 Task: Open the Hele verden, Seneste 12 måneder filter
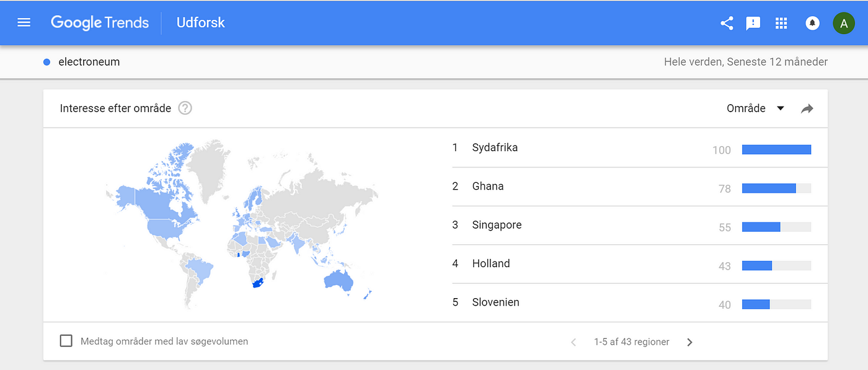[745, 62]
